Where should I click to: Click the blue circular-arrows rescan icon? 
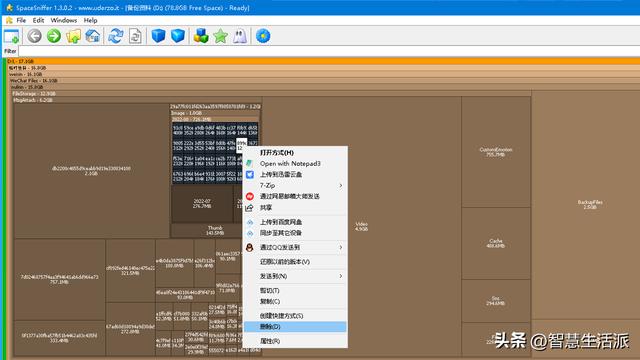coord(116,36)
